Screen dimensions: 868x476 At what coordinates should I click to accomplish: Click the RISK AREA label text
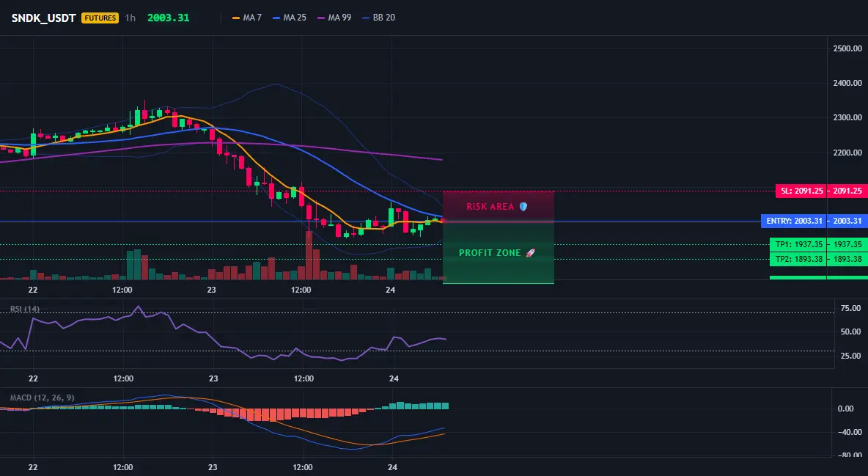[x=490, y=207]
